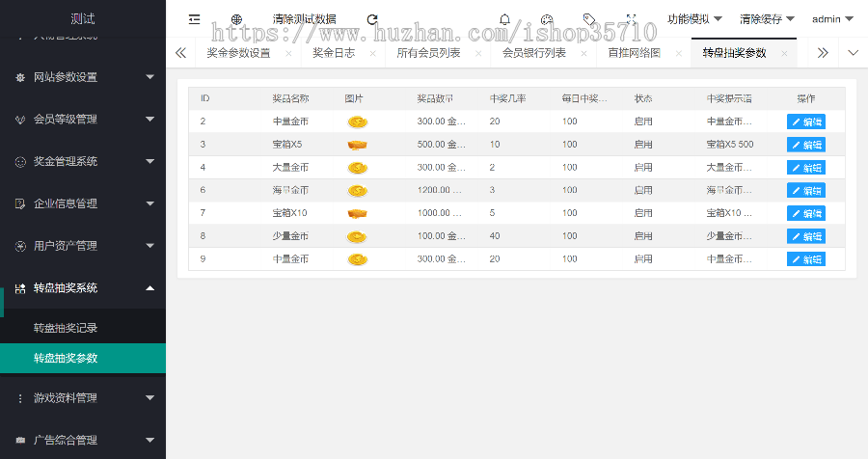Click the 中奖几率 column header

[507, 98]
